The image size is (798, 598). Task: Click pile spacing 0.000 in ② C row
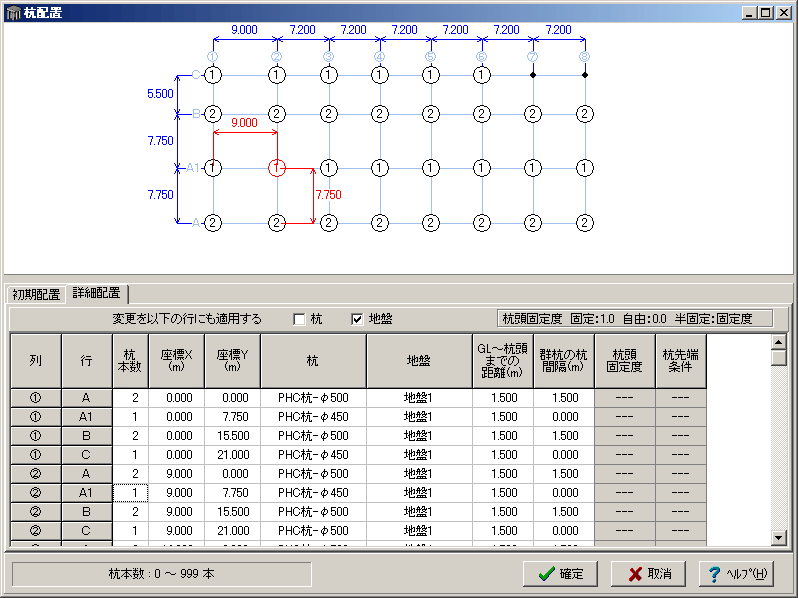point(564,531)
